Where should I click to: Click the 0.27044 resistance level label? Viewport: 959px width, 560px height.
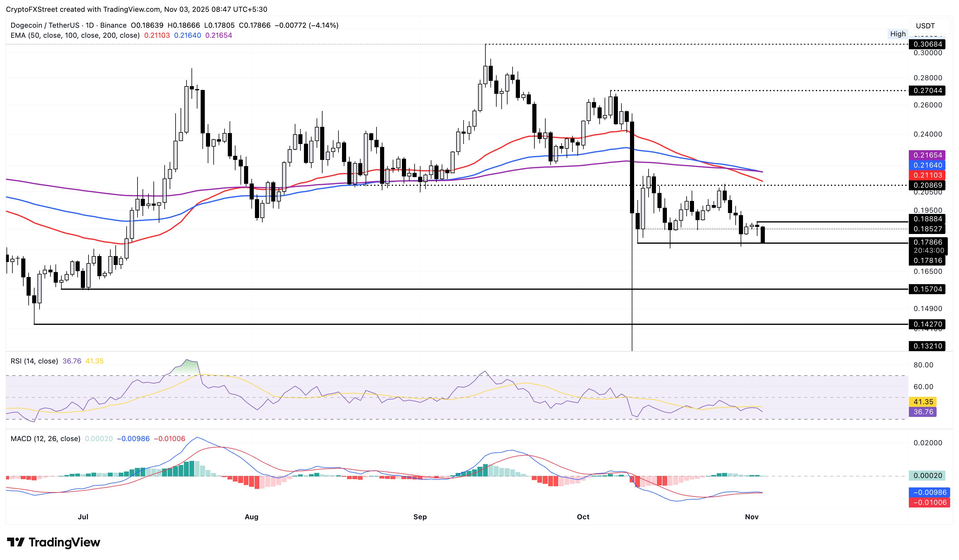927,91
